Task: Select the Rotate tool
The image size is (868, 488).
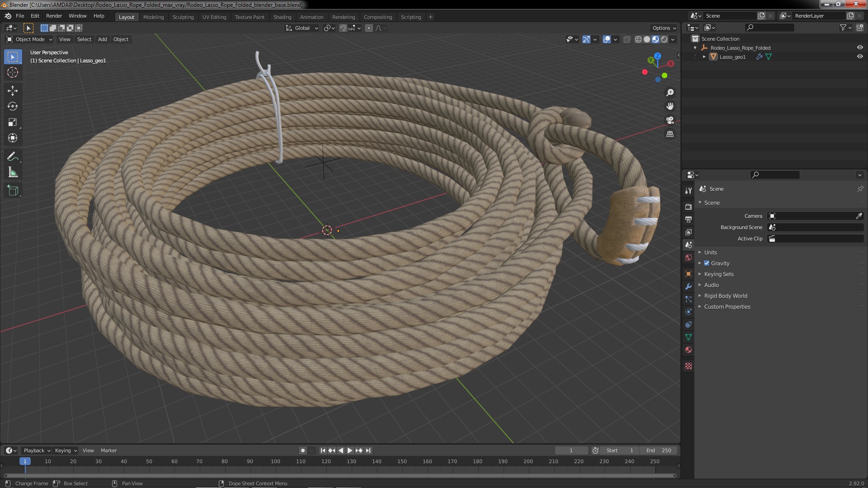Action: pos(12,107)
